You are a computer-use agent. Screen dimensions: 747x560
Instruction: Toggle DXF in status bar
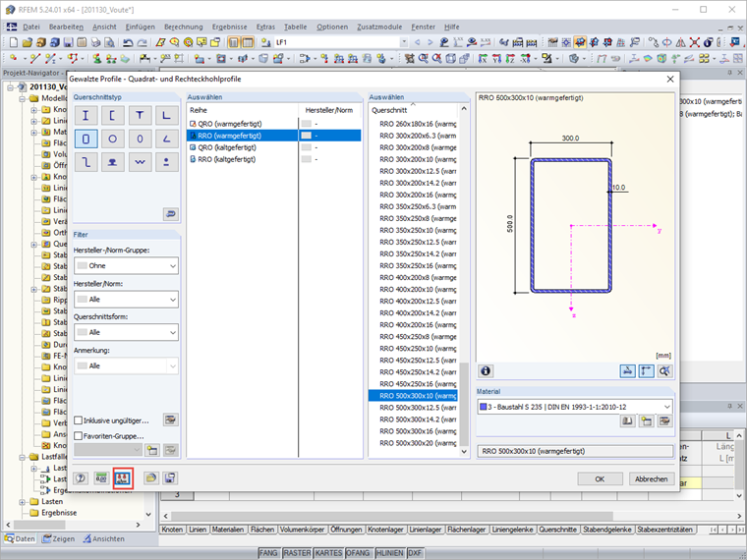coord(415,553)
